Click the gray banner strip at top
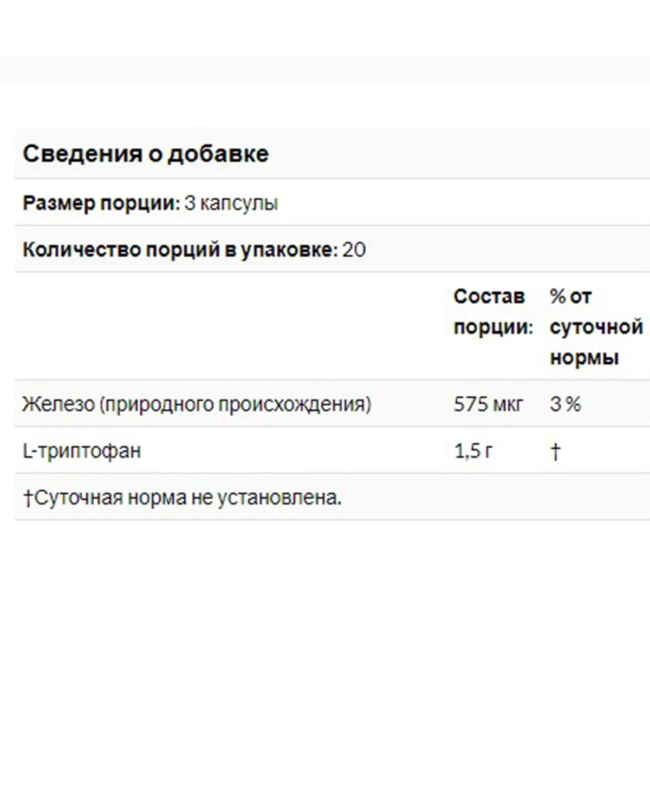 click(325, 69)
